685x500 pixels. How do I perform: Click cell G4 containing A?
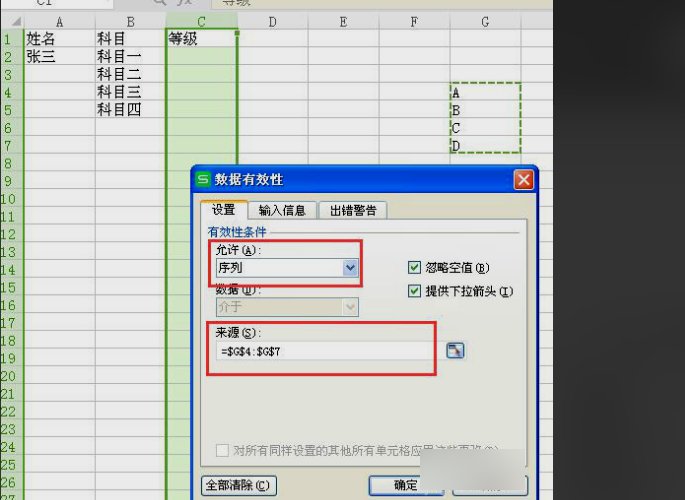pyautogui.click(x=485, y=92)
